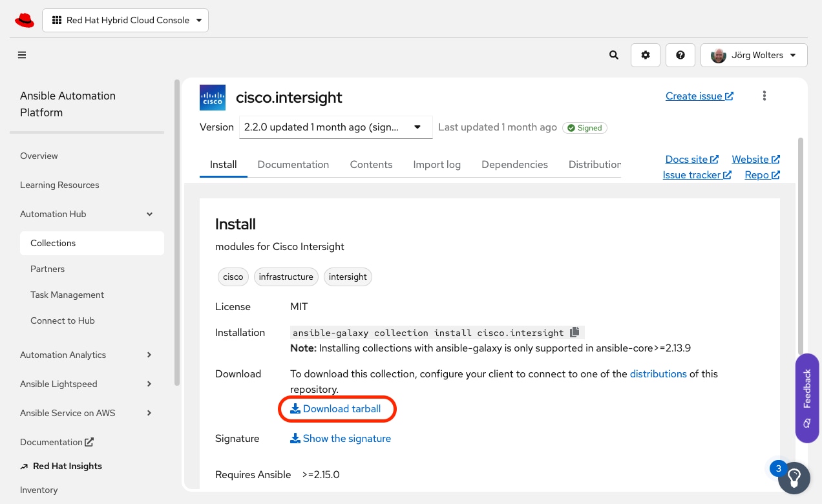Open the Website link
This screenshot has width=822, height=504.
(x=755, y=160)
